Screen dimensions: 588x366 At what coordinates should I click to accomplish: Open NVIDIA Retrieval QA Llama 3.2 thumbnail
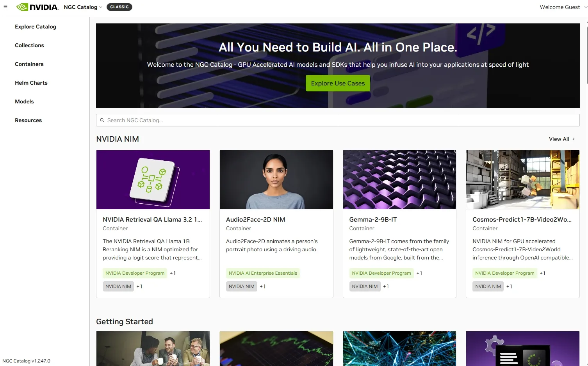pyautogui.click(x=153, y=179)
